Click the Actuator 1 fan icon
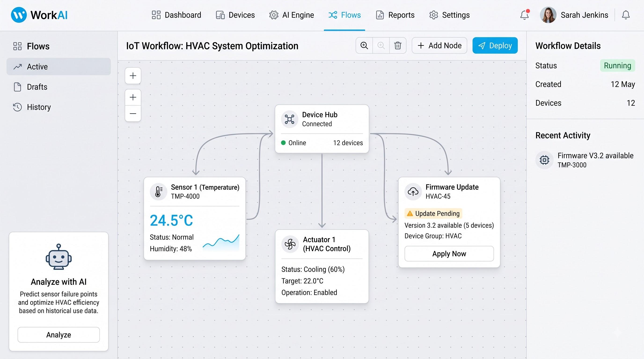Image resolution: width=644 pixels, height=359 pixels. (x=290, y=244)
